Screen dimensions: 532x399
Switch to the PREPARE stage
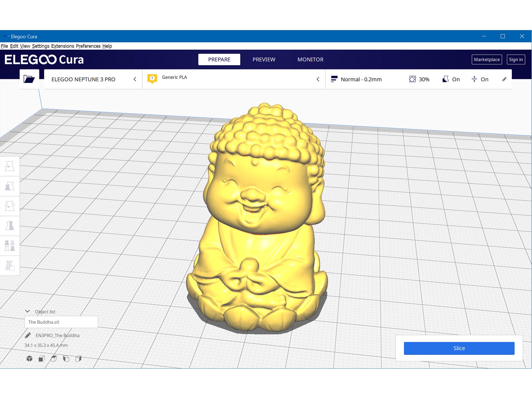pyautogui.click(x=219, y=59)
